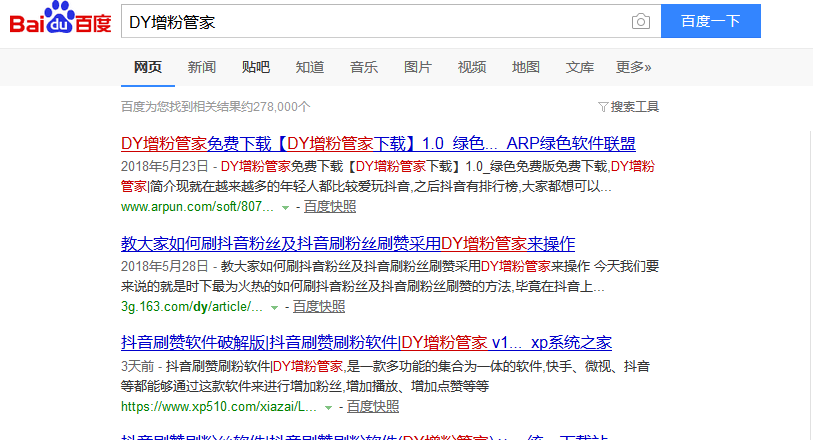Expand the 更多» menu

pos(634,67)
